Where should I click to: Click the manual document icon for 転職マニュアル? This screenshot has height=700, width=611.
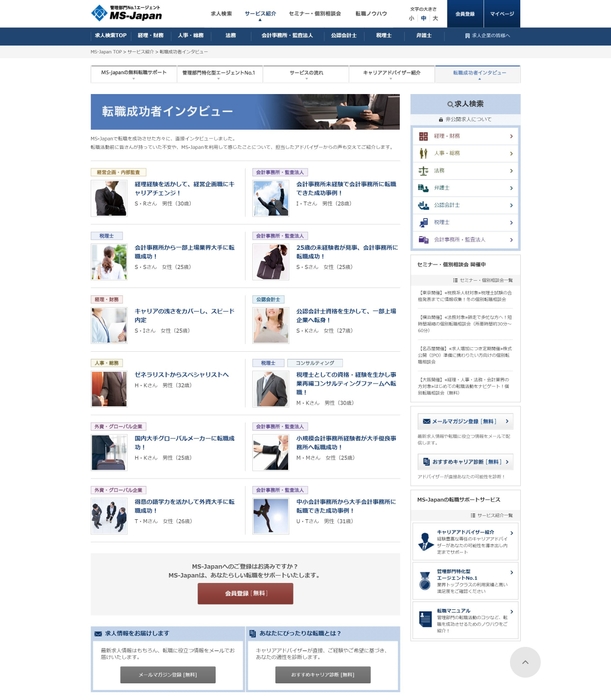[425, 619]
